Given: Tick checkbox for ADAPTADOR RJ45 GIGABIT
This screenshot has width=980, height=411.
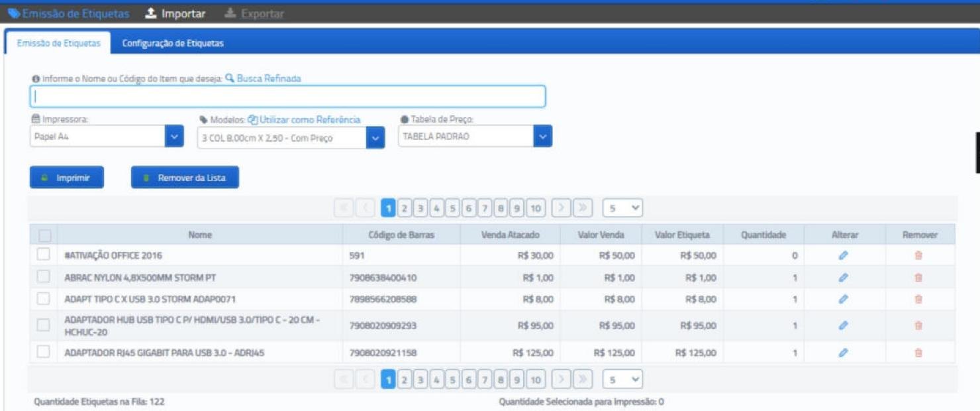Looking at the screenshot, I should click(x=43, y=352).
